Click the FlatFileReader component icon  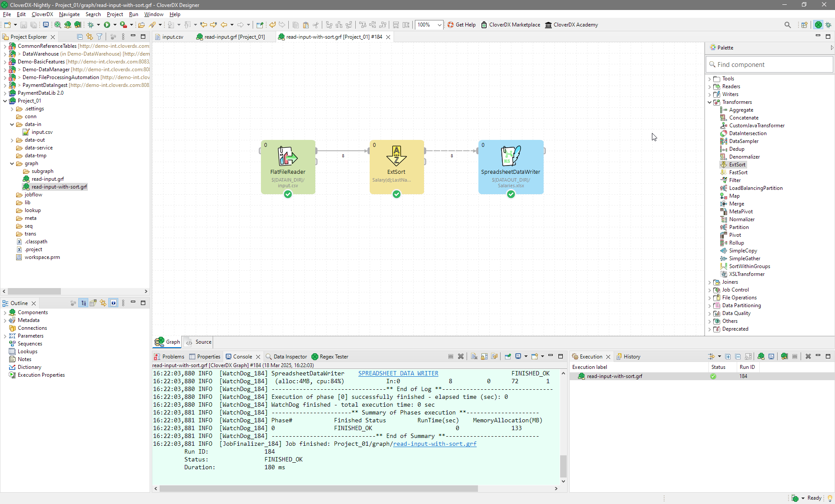(287, 156)
